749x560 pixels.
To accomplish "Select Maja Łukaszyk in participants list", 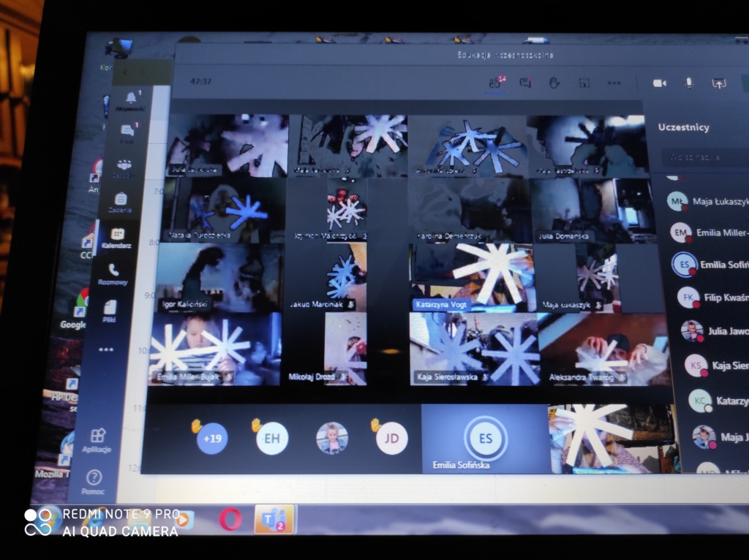I will (708, 201).
